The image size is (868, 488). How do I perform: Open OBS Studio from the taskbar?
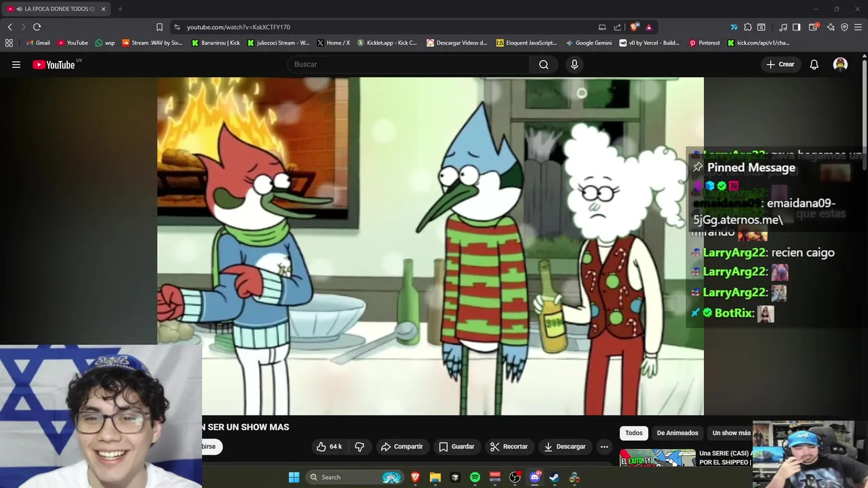[515, 477]
